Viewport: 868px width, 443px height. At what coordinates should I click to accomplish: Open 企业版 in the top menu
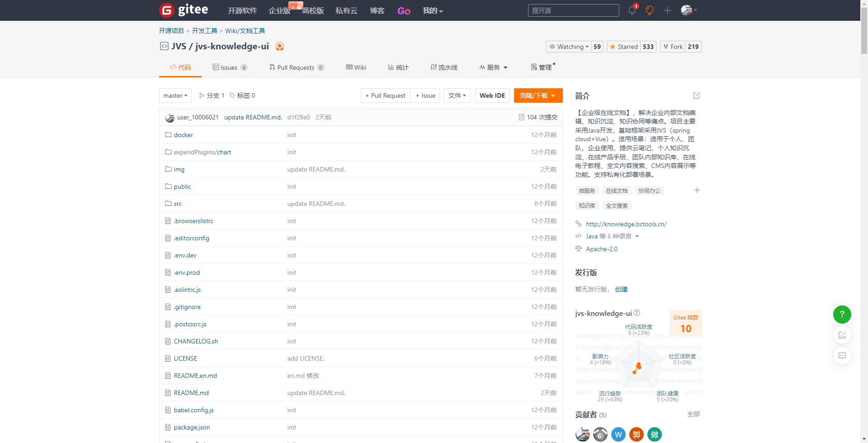pos(279,10)
